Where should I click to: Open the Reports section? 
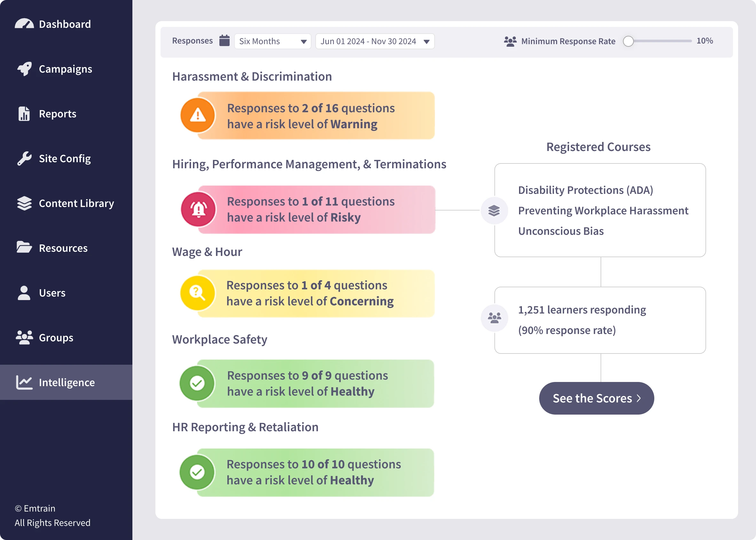(x=58, y=114)
